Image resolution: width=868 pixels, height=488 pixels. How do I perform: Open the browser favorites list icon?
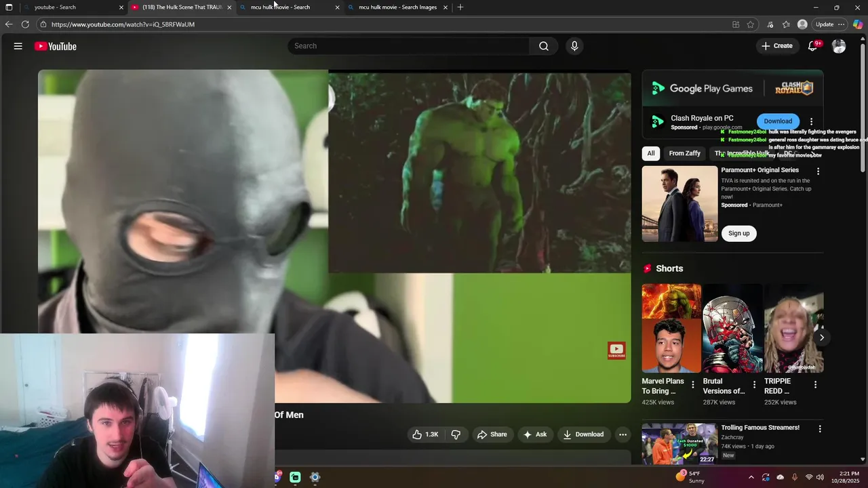(x=786, y=24)
